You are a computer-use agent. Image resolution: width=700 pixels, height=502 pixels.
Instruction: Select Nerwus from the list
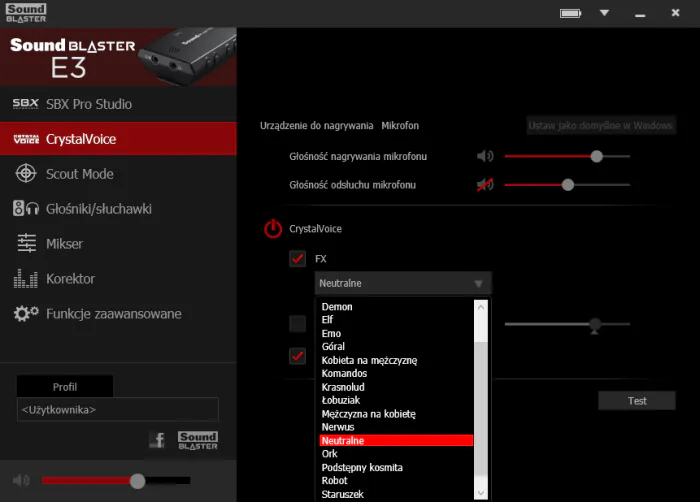338,427
